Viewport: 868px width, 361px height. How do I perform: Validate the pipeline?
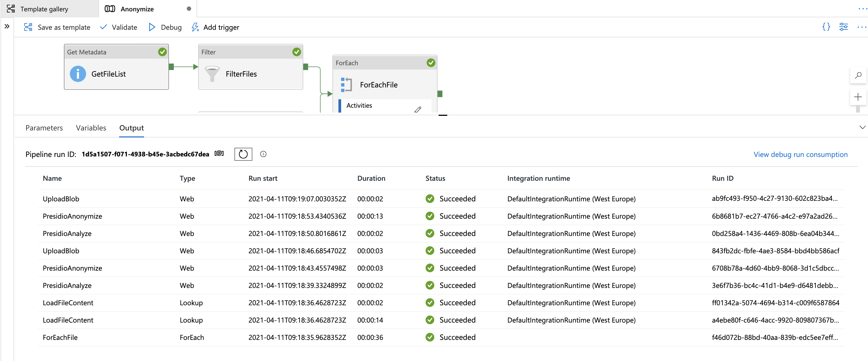119,27
